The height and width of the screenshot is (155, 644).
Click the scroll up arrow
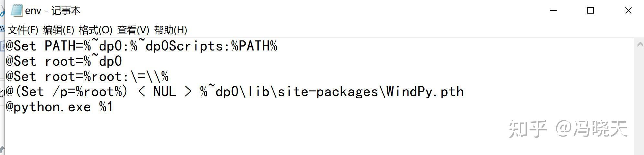pos(640,45)
